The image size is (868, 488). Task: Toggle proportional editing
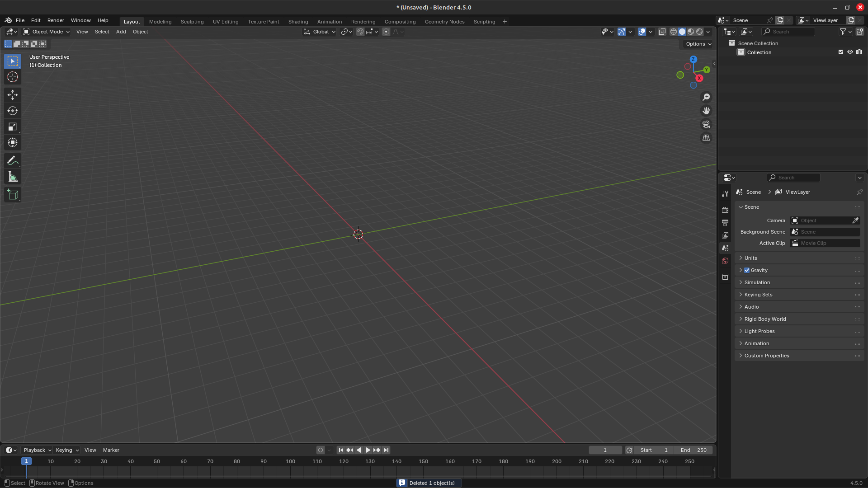[x=386, y=32]
